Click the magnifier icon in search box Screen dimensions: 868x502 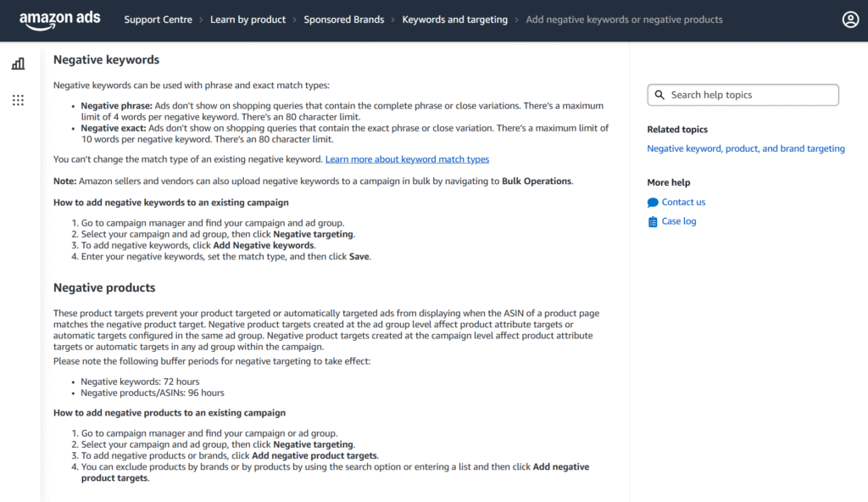(x=659, y=95)
